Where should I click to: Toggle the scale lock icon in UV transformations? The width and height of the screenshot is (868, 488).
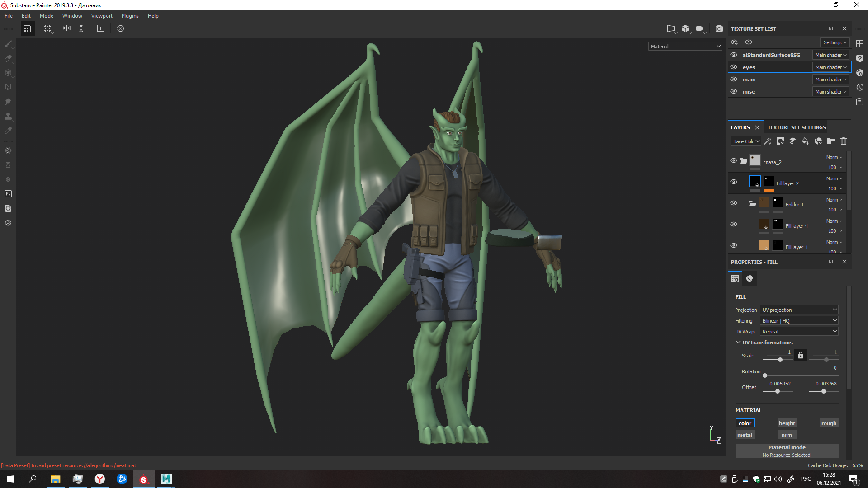point(800,355)
